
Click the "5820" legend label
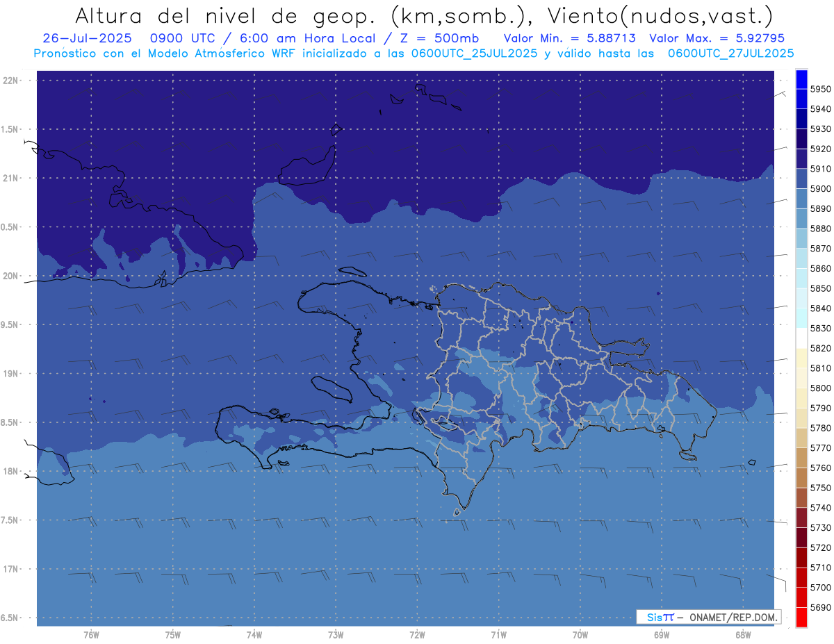click(x=820, y=348)
